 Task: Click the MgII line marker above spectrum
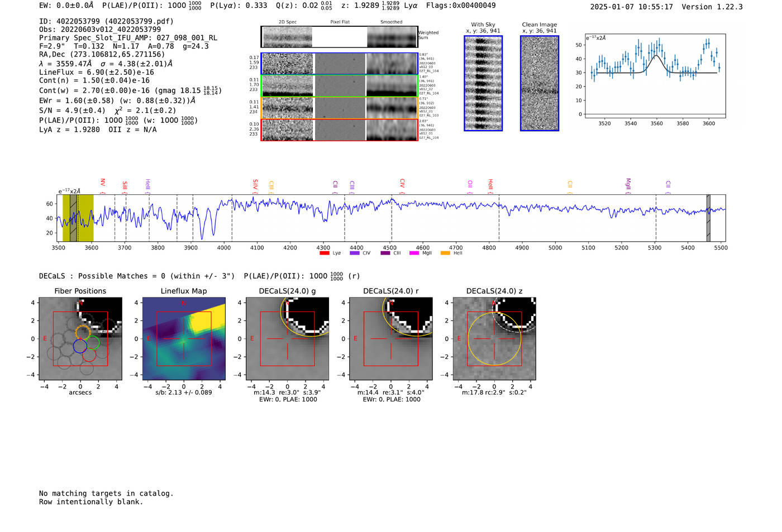click(x=628, y=185)
